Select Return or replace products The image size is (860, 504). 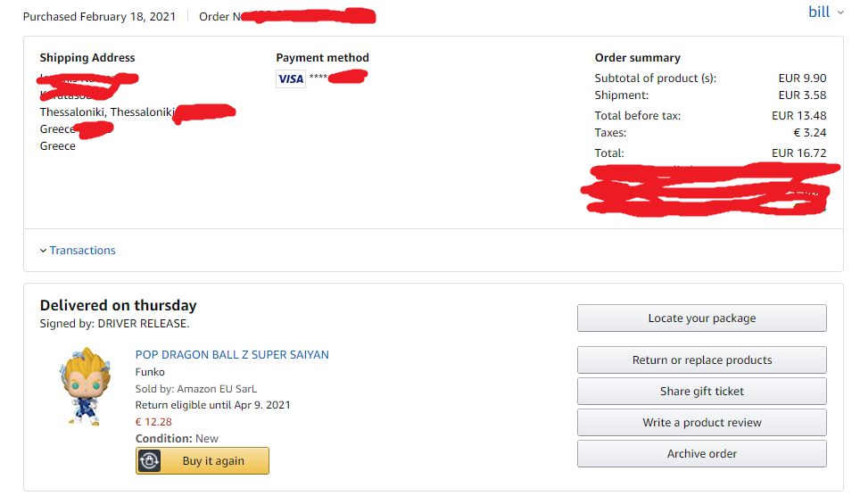(x=702, y=359)
